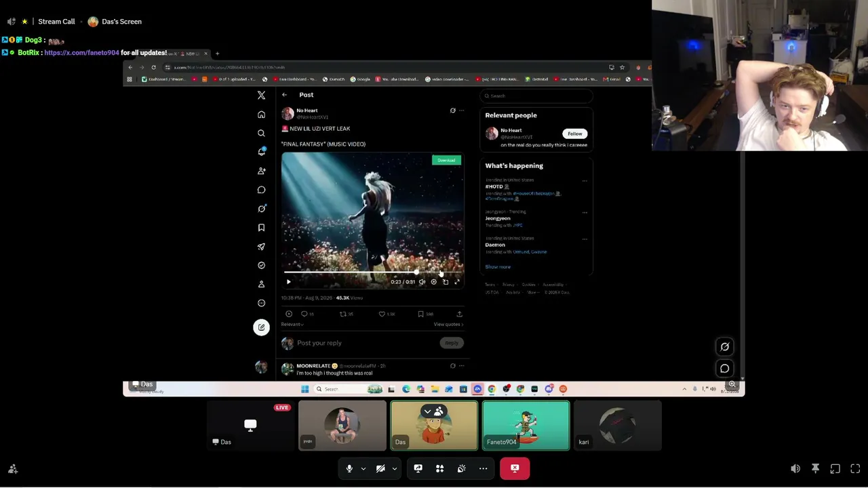Open the Jeongyeon trending topic
868x488 pixels.
[498, 218]
